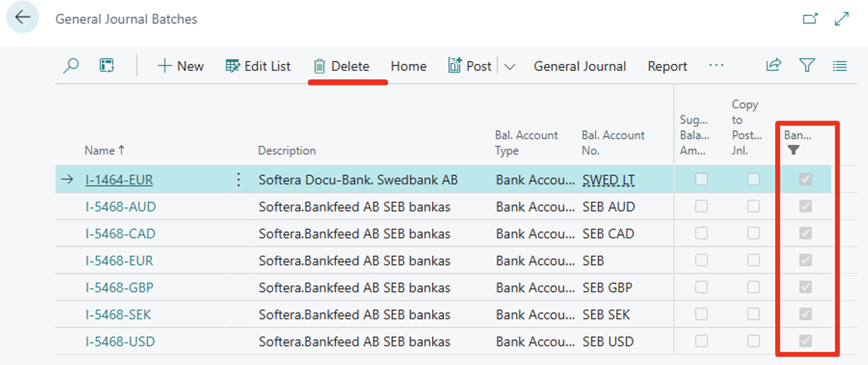
Task: Sort by the Name column header
Action: click(104, 150)
